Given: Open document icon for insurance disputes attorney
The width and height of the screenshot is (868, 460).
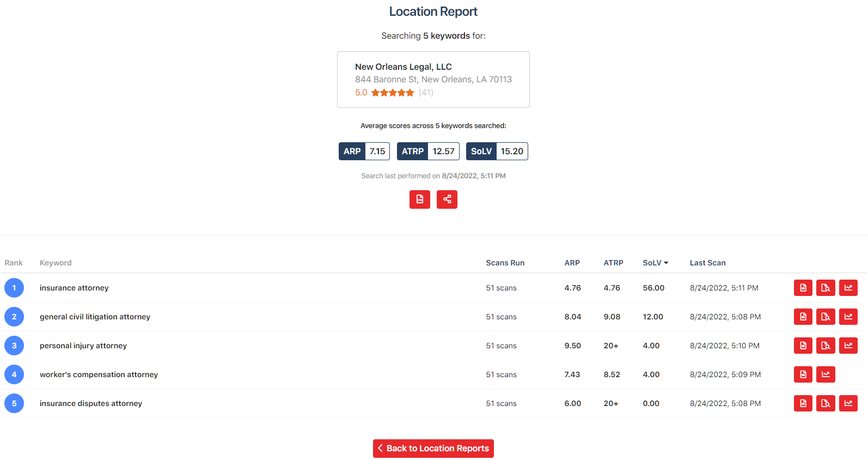Looking at the screenshot, I should (803, 403).
